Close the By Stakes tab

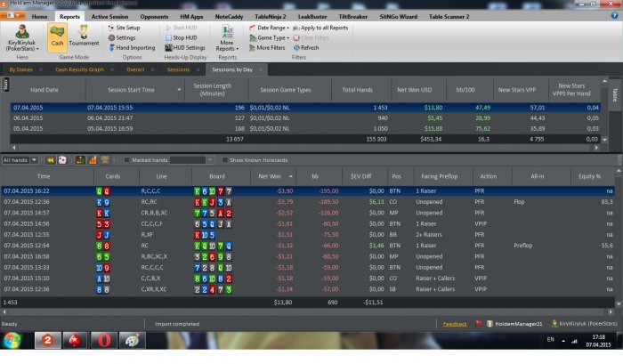point(41,69)
